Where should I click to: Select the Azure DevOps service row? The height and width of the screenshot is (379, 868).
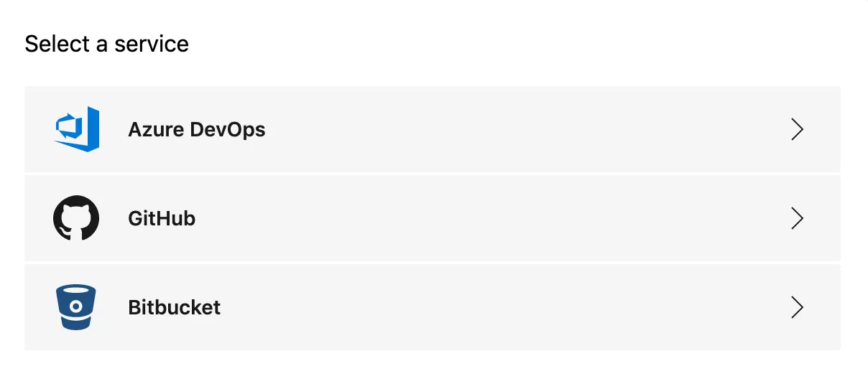[x=433, y=129]
